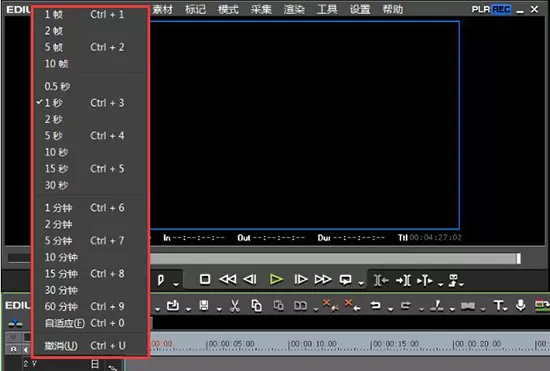Open the 设置 menu
550x371 pixels.
coord(360,9)
